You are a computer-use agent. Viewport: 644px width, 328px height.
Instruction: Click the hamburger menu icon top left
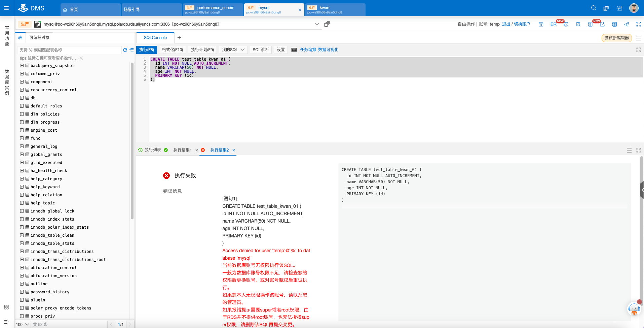click(x=6, y=8)
